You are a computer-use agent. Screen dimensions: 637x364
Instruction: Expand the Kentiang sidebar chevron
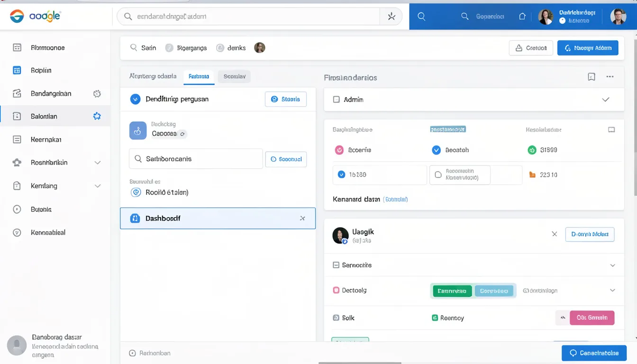[98, 186]
